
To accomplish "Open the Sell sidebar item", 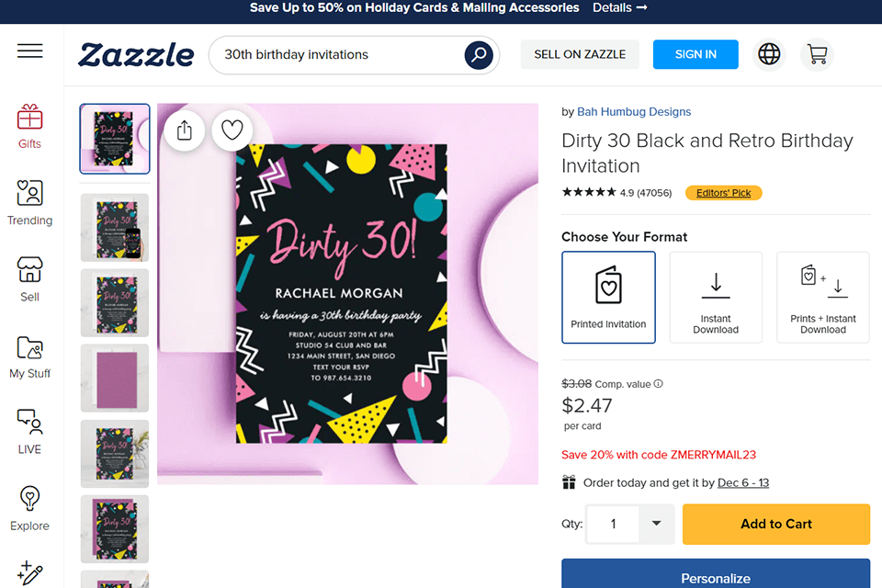I will pyautogui.click(x=29, y=279).
